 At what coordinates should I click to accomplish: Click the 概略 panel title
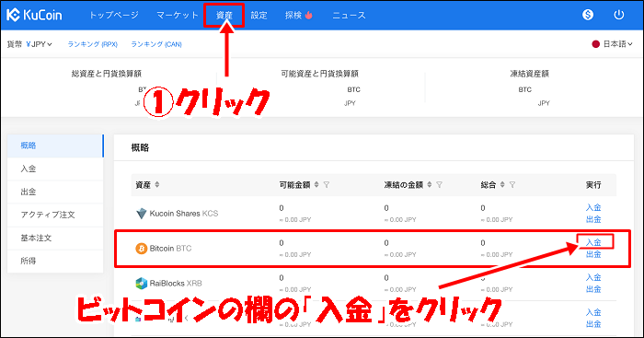[x=140, y=147]
